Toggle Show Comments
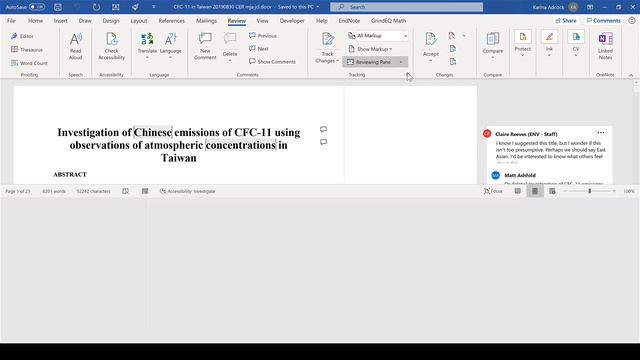The height and width of the screenshot is (360, 640). 272,62
